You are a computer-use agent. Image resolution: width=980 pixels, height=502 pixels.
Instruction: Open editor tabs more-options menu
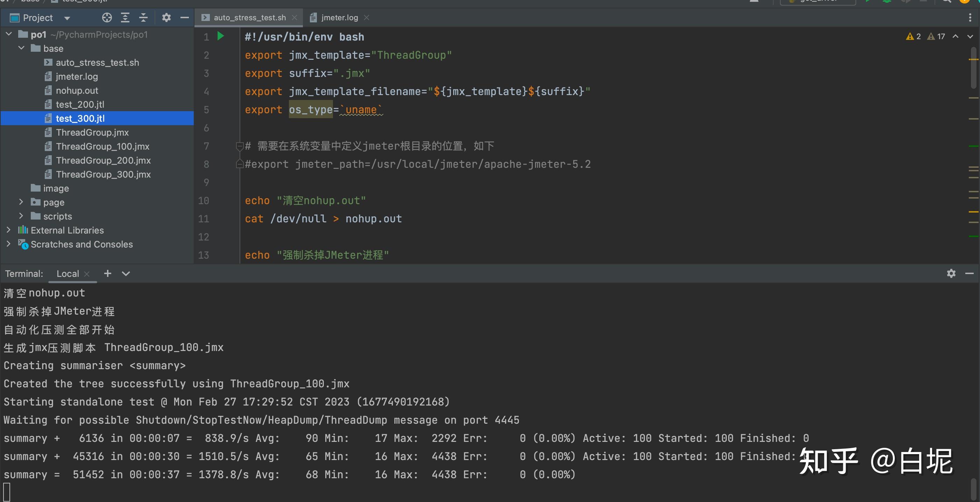[x=970, y=17]
